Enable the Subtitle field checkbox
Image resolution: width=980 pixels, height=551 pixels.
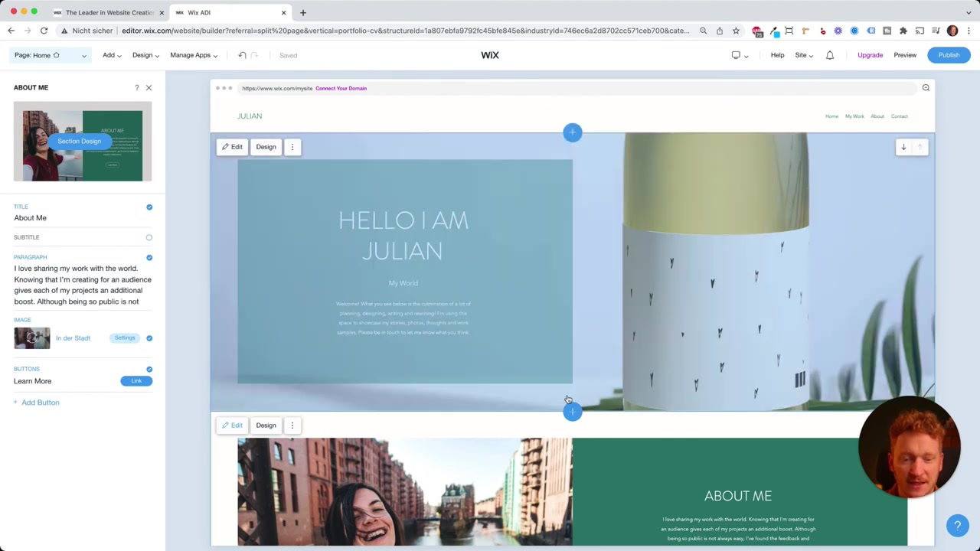(149, 237)
